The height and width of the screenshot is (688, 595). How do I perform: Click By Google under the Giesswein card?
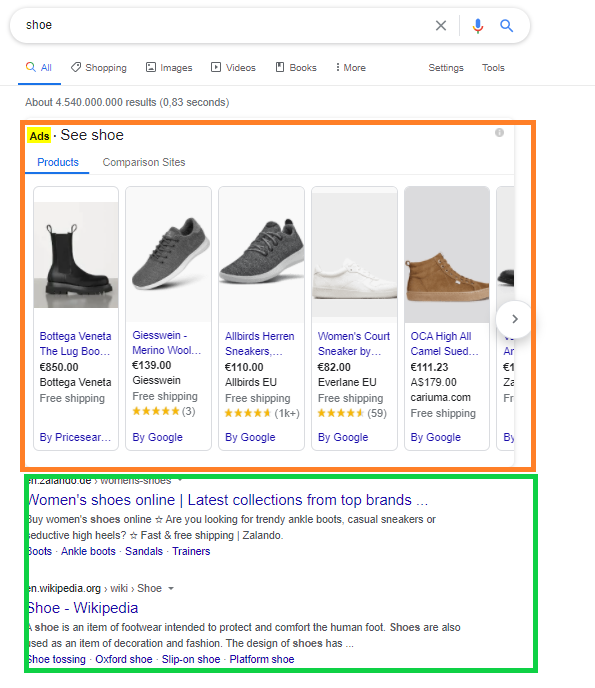point(157,437)
